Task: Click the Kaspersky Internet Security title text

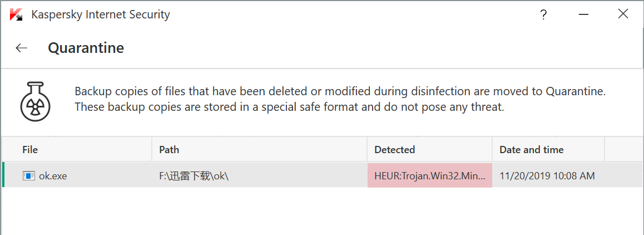Action: click(x=101, y=15)
